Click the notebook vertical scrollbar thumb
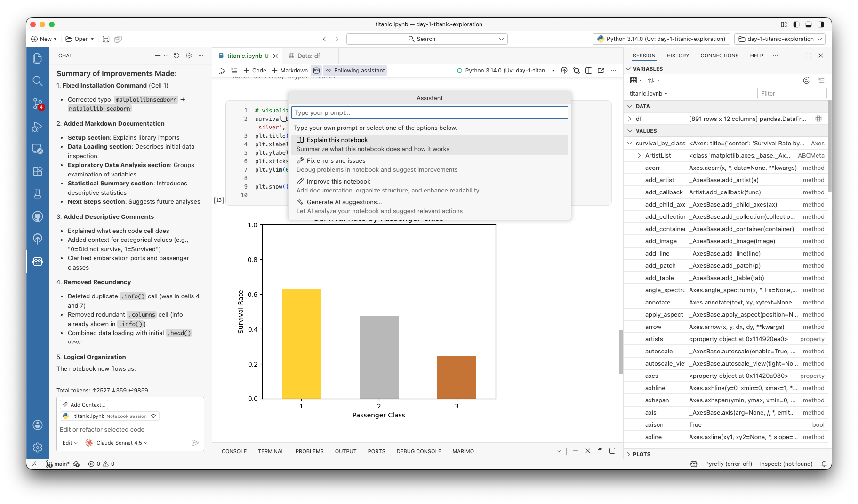858x504 pixels. click(621, 352)
